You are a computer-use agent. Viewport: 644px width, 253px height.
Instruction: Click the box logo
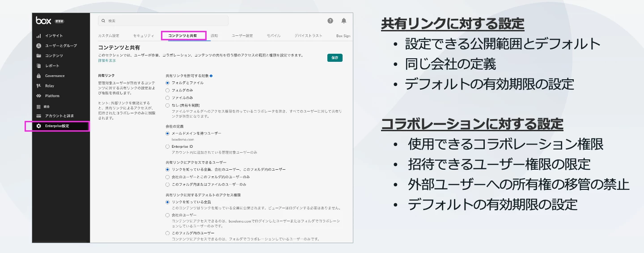(43, 20)
